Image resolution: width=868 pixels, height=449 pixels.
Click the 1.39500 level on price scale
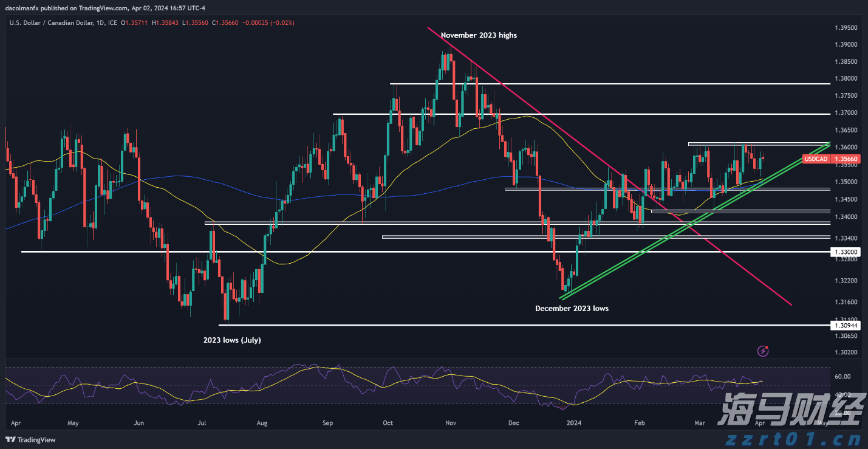coord(846,28)
